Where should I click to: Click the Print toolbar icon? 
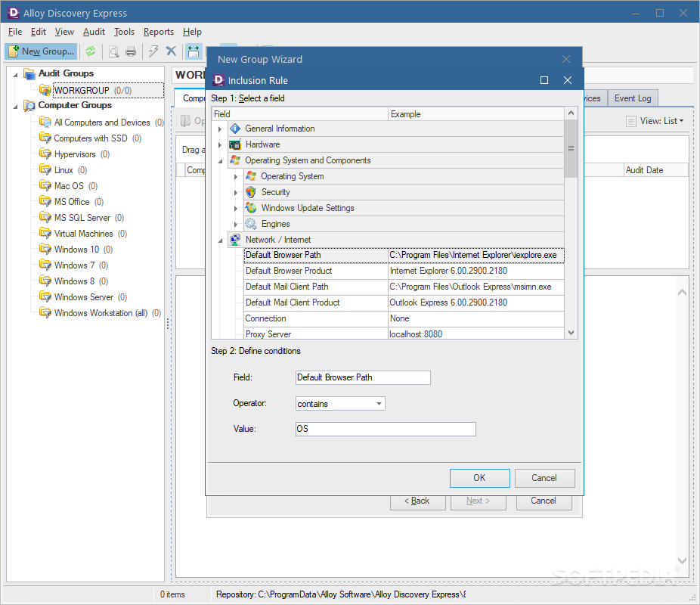131,51
